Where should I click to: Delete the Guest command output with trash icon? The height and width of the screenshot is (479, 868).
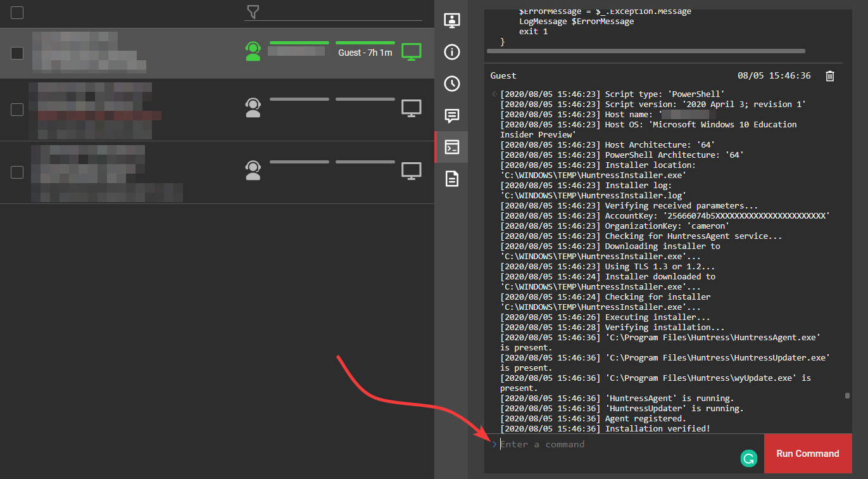click(x=830, y=76)
